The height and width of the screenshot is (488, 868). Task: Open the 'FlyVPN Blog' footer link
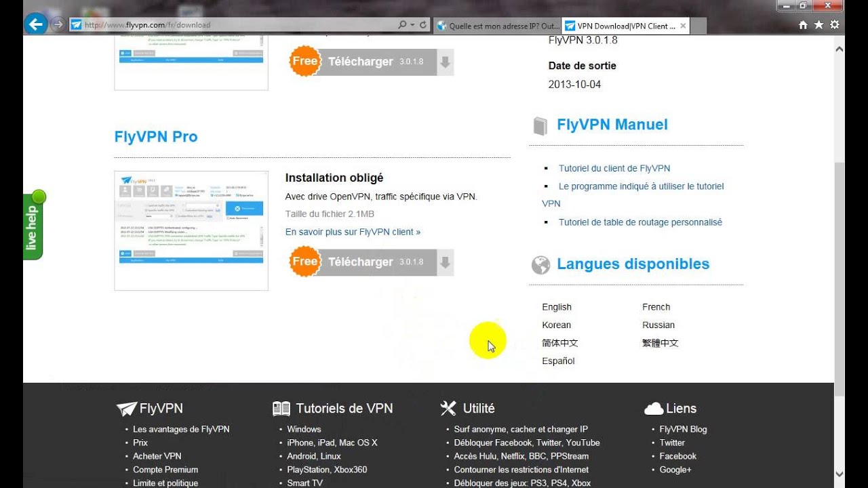[684, 429]
